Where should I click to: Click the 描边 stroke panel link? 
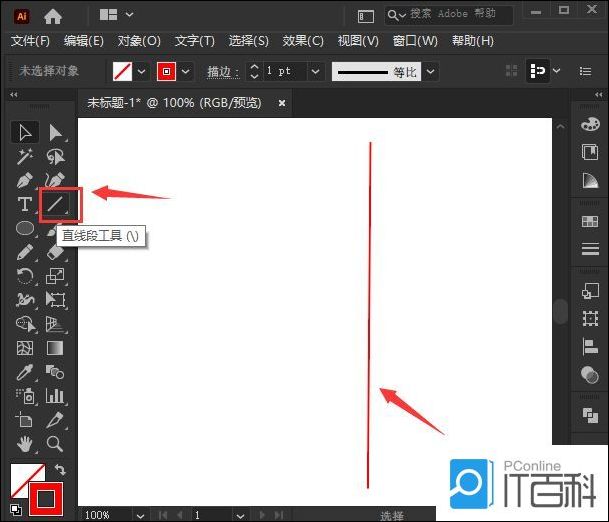pyautogui.click(x=223, y=72)
